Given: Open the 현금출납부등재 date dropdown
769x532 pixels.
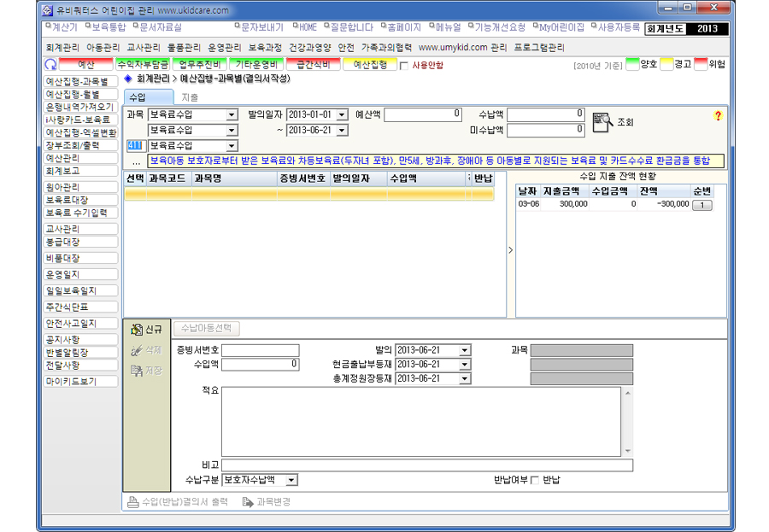Looking at the screenshot, I should coord(465,365).
